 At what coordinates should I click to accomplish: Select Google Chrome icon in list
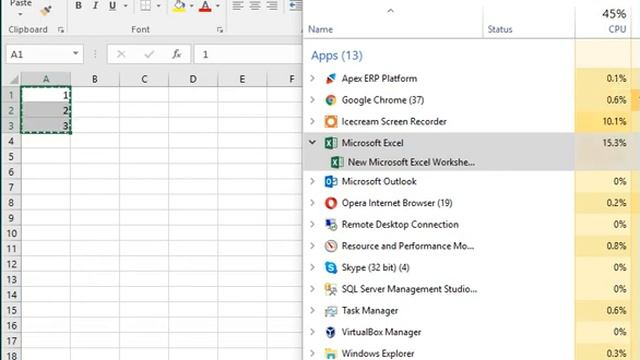[331, 100]
